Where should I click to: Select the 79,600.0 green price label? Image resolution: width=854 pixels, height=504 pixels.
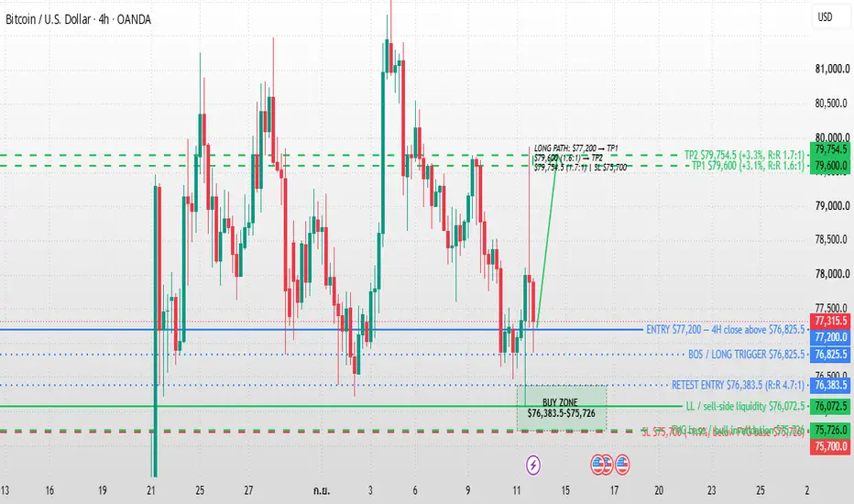click(830, 165)
